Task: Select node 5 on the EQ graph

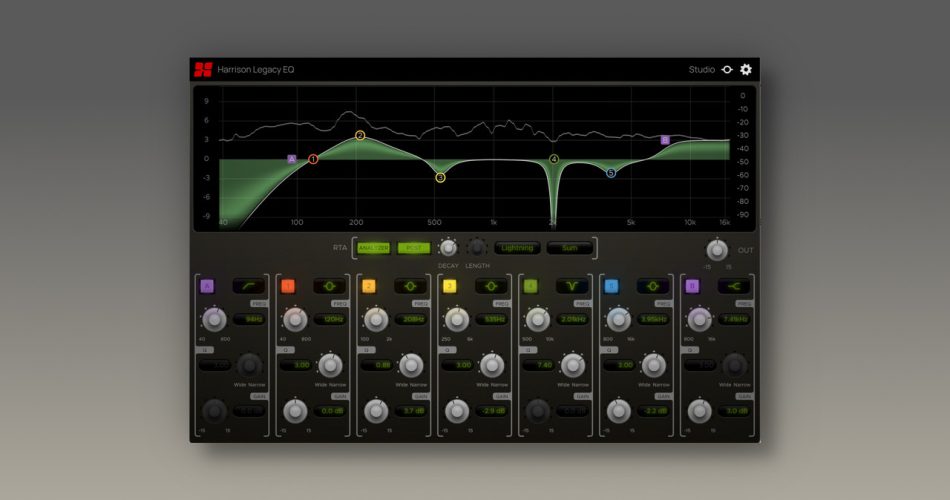Action: 611,173
